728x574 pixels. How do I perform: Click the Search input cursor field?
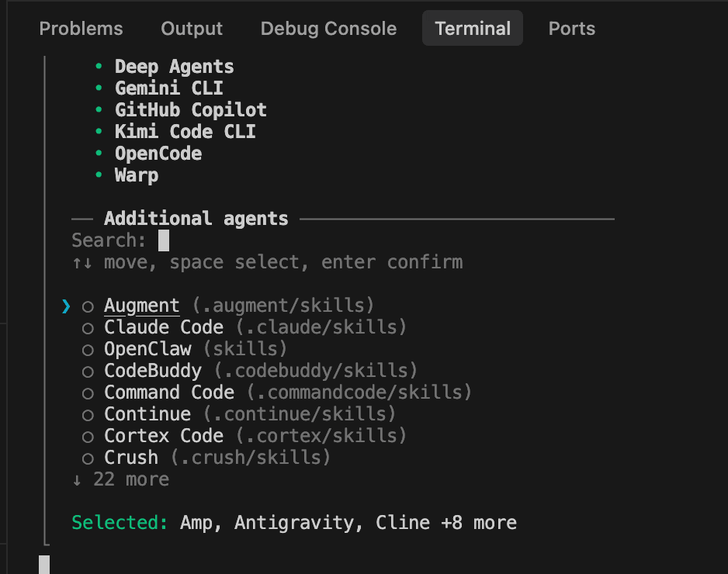(x=164, y=240)
